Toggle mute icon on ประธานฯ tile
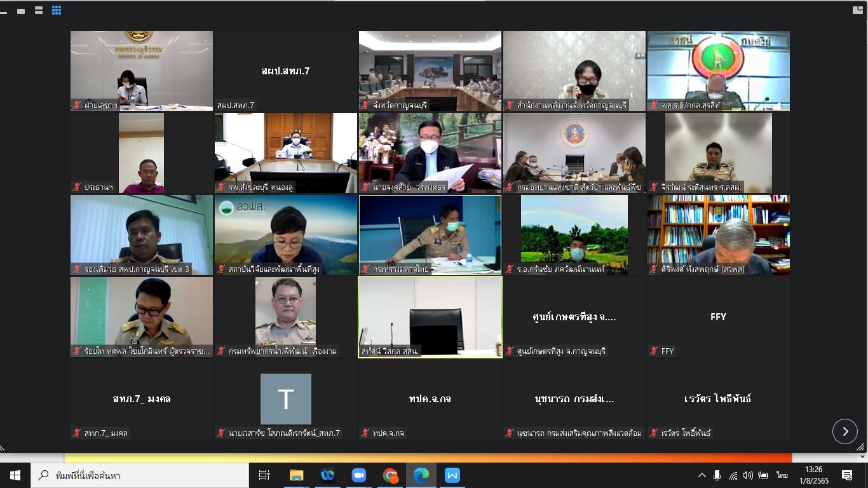 [x=77, y=187]
